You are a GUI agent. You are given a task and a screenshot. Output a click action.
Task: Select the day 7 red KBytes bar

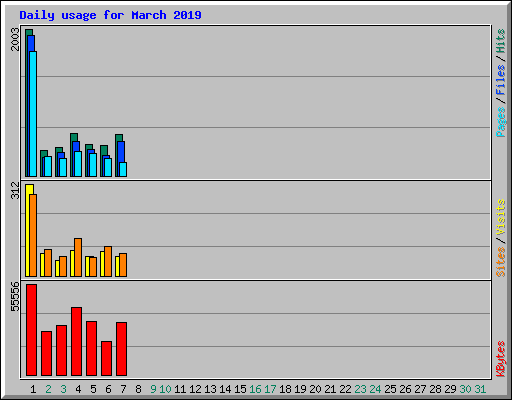(121, 349)
